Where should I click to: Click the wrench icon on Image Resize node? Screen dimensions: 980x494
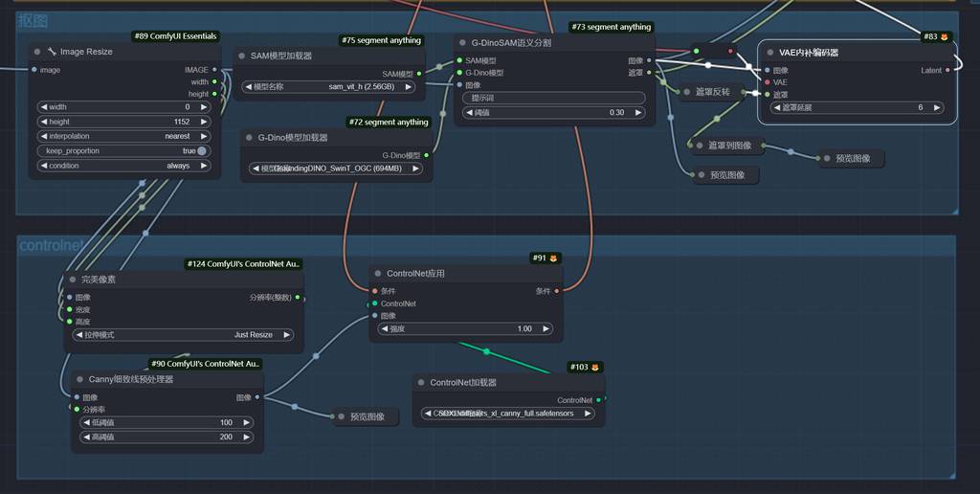click(x=52, y=52)
